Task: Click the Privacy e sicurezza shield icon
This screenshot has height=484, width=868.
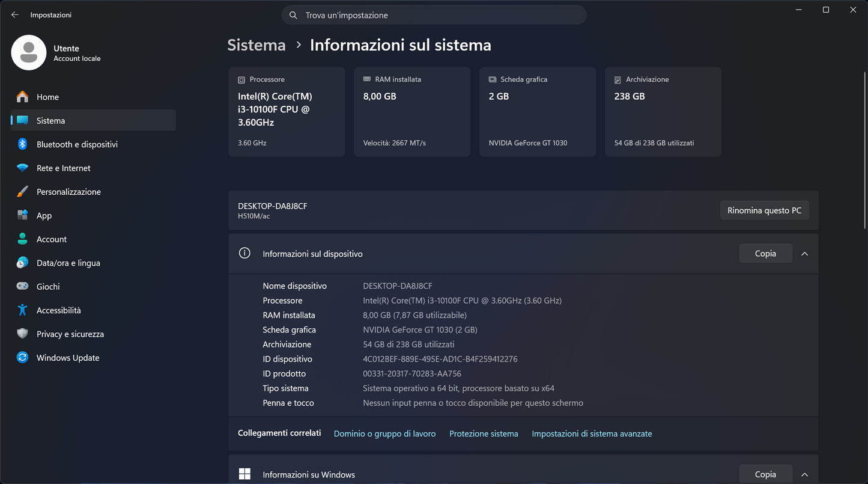Action: coord(22,334)
